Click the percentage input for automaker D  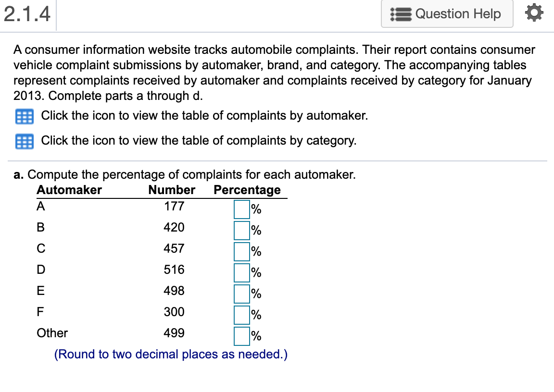[x=241, y=272]
